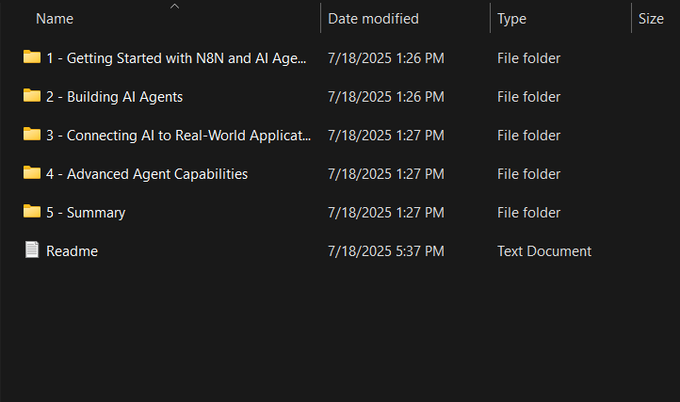Viewport: 680px width, 402px height.
Task: Click File folder type of Building AI Agents
Action: (528, 97)
